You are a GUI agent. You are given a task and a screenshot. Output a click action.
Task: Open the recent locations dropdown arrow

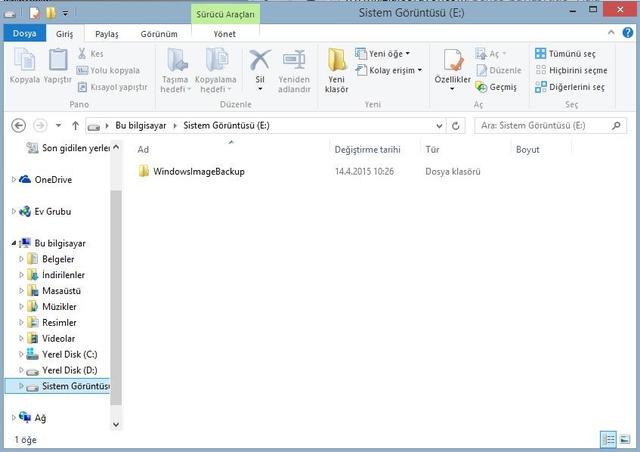pos(58,125)
